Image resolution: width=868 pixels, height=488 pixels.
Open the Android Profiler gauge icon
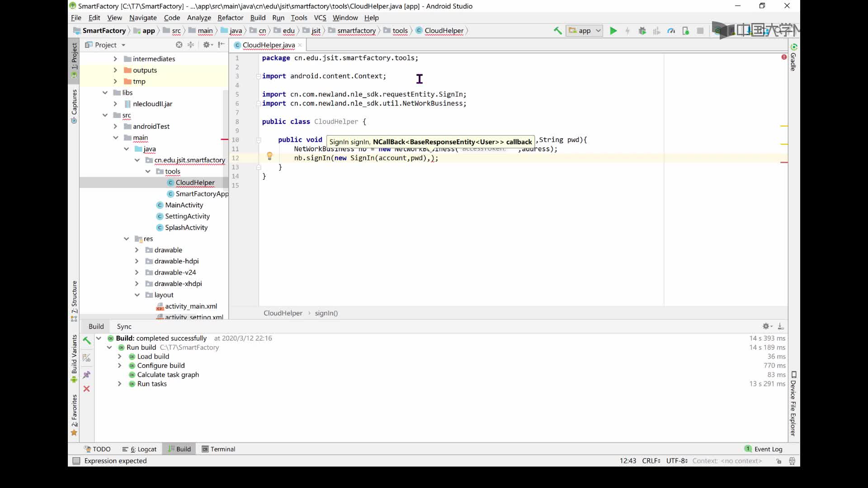click(671, 31)
